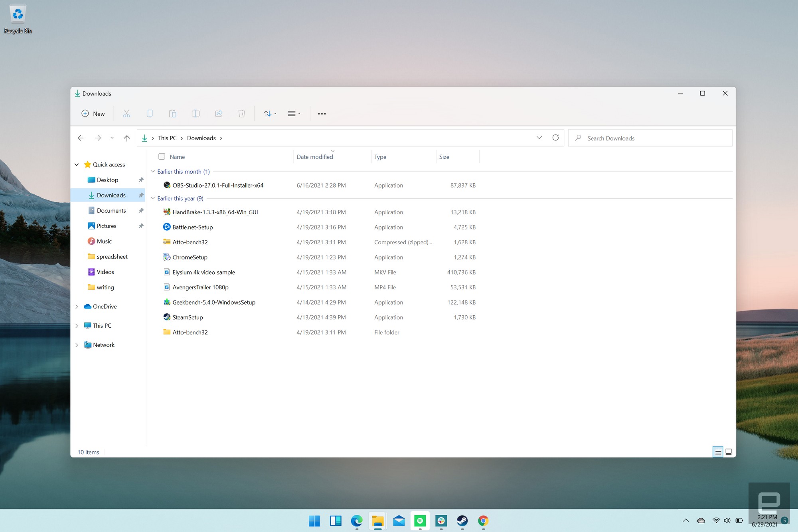Click the Cut icon in toolbar
The width and height of the screenshot is (798, 532).
pos(126,113)
